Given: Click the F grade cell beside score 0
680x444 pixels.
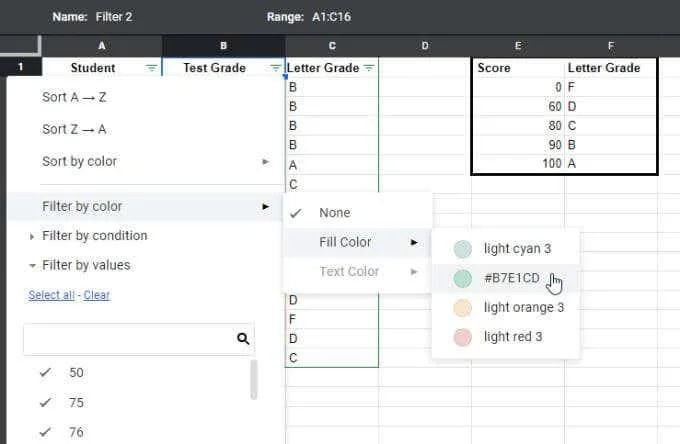Looking at the screenshot, I should (611, 87).
